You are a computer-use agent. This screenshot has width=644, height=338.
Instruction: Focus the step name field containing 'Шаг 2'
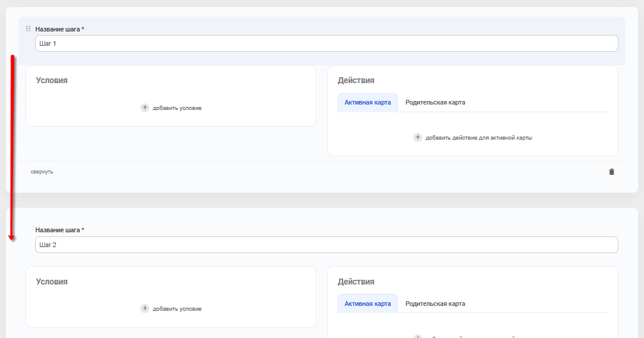(x=326, y=245)
